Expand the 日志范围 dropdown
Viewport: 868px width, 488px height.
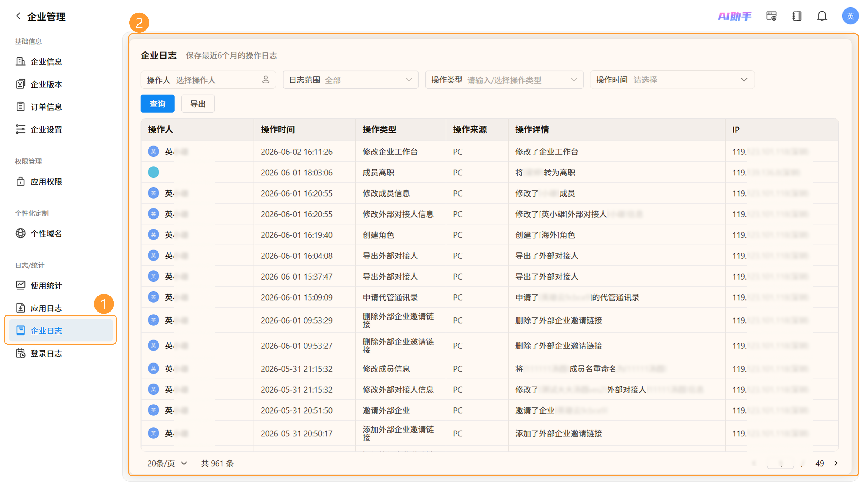pos(350,80)
